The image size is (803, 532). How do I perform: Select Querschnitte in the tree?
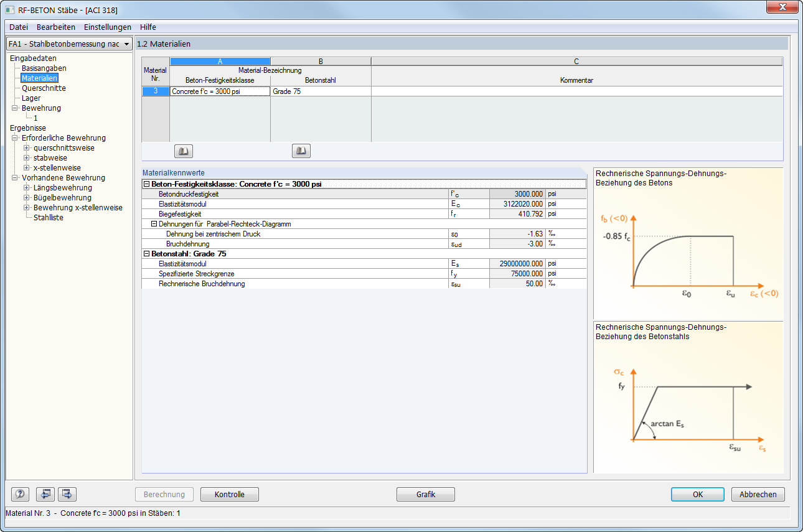click(x=44, y=88)
